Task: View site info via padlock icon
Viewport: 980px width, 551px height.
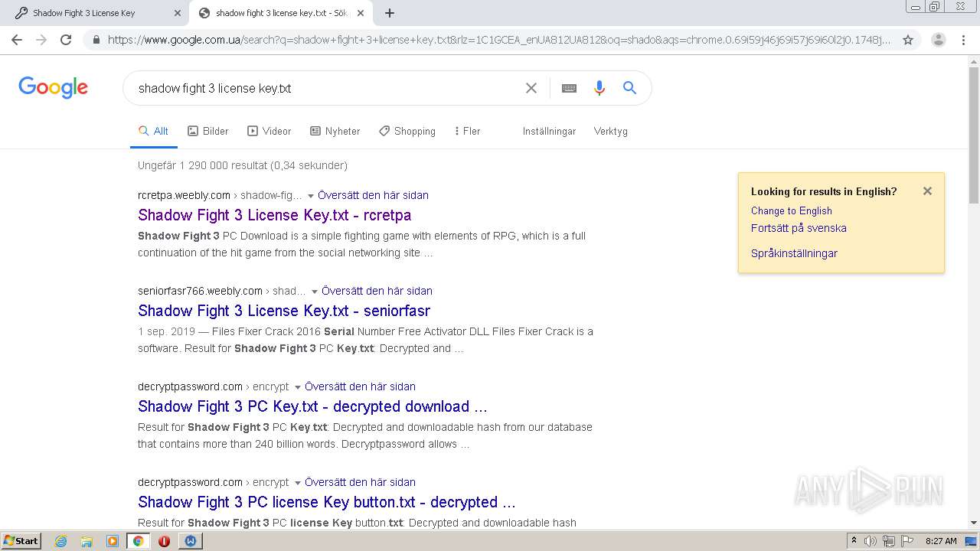Action: 96,40
